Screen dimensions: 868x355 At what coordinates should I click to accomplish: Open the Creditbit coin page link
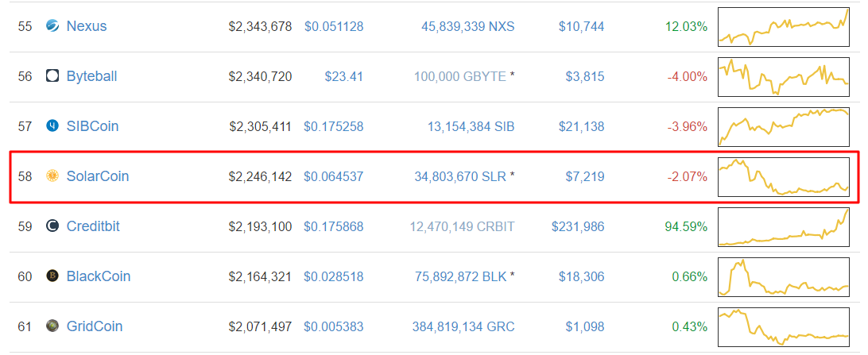[93, 226]
